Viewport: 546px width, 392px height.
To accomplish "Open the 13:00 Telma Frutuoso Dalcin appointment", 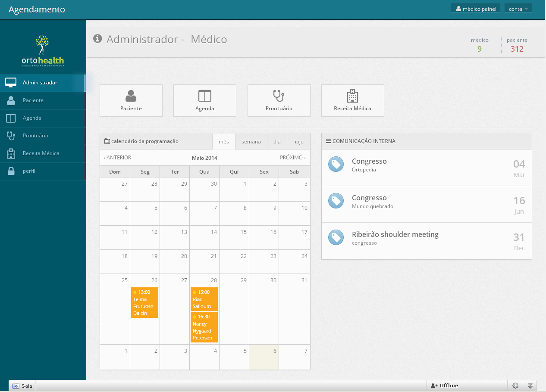I will 144,302.
